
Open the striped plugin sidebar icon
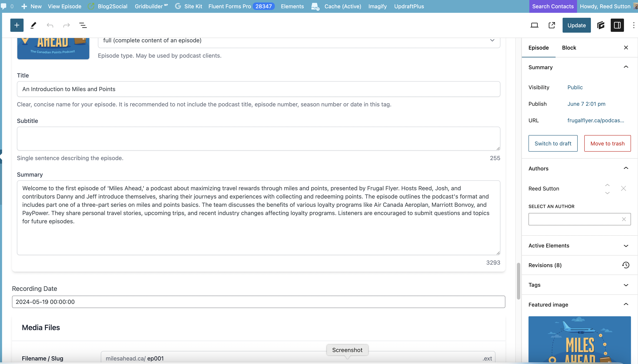pos(600,25)
